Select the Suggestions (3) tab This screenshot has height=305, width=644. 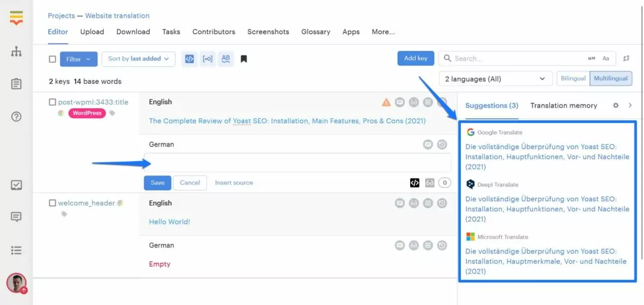tap(492, 106)
